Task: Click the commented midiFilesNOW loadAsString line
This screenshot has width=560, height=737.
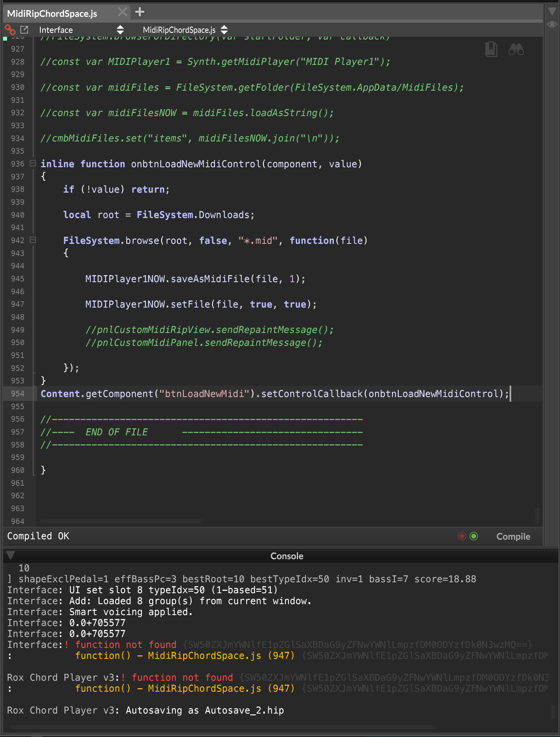Action: point(187,113)
